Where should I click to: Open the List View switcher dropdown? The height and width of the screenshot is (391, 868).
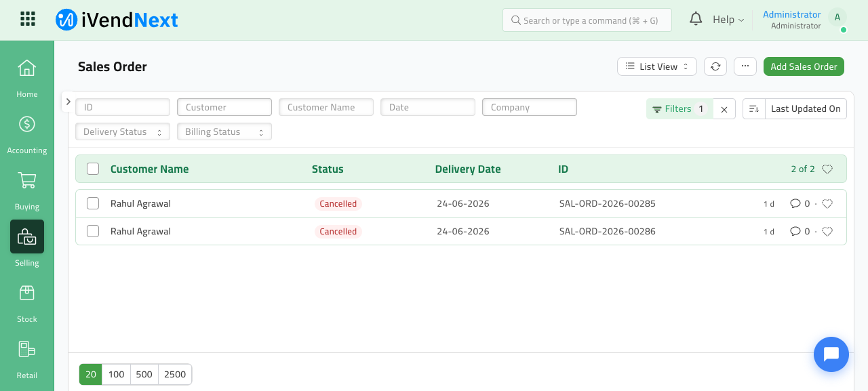[657, 66]
